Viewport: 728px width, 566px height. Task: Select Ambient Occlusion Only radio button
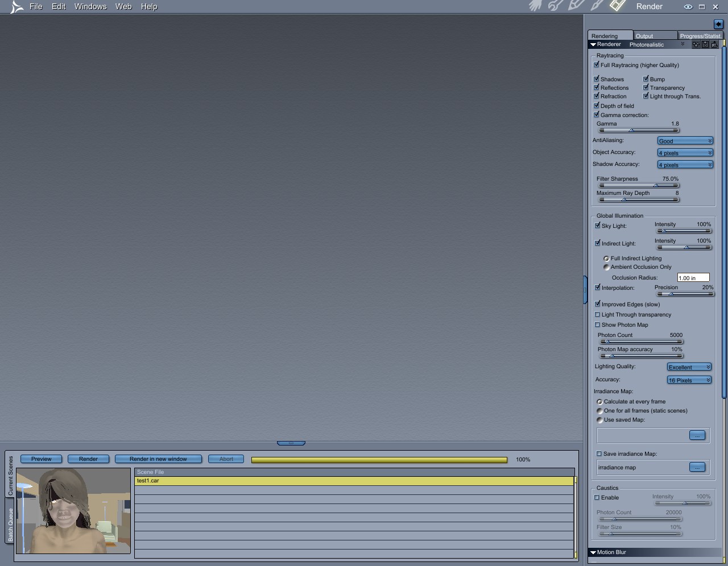point(606,267)
